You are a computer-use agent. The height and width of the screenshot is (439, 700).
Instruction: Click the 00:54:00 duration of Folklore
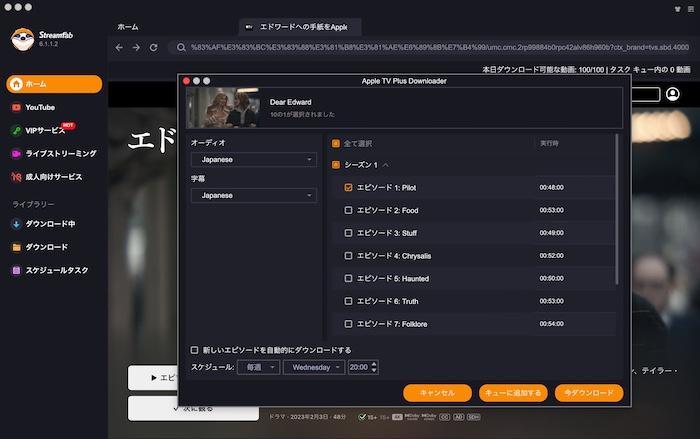pyautogui.click(x=551, y=324)
